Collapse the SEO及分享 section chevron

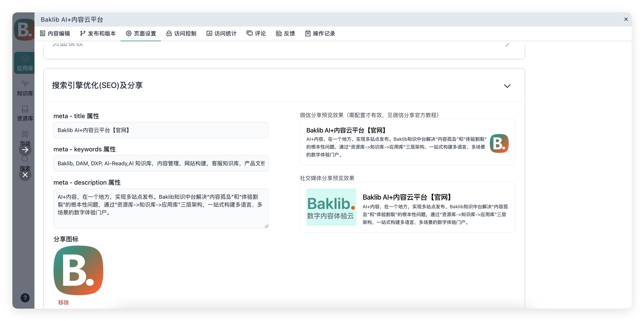pyautogui.click(x=507, y=86)
